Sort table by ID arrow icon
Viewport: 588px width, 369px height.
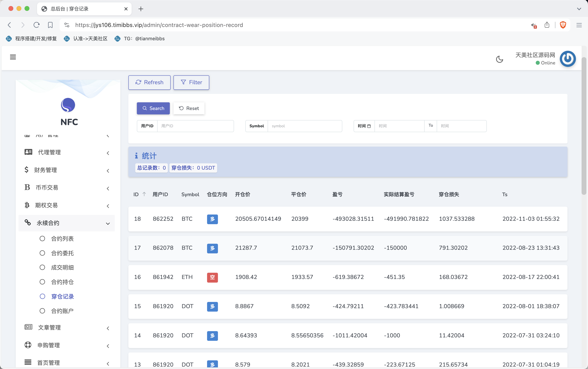(x=144, y=194)
